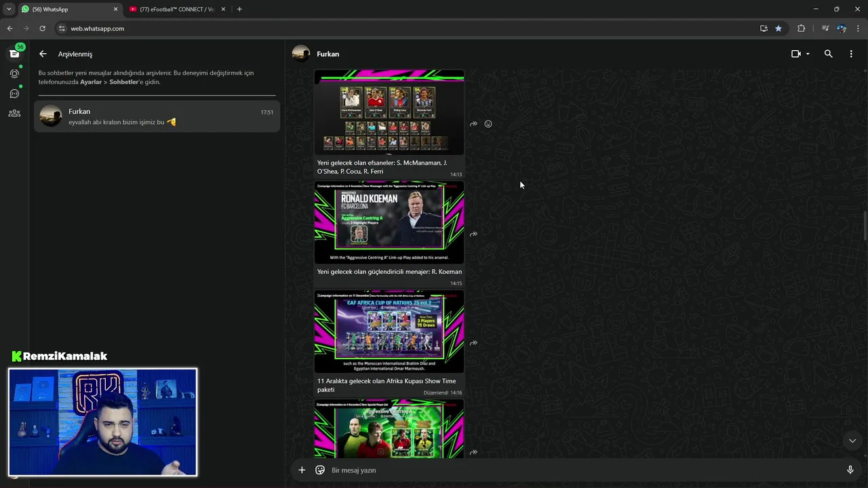Go back from Arşivlenmiş archived list
This screenshot has width=868, height=488.
tap(43, 54)
